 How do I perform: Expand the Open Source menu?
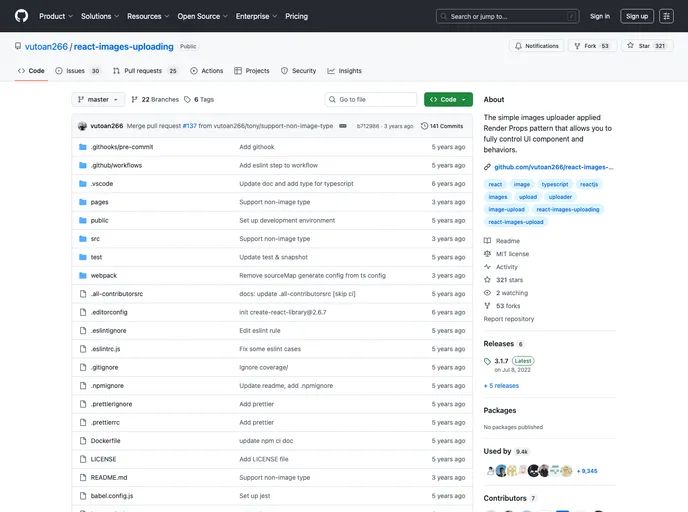[202, 16]
